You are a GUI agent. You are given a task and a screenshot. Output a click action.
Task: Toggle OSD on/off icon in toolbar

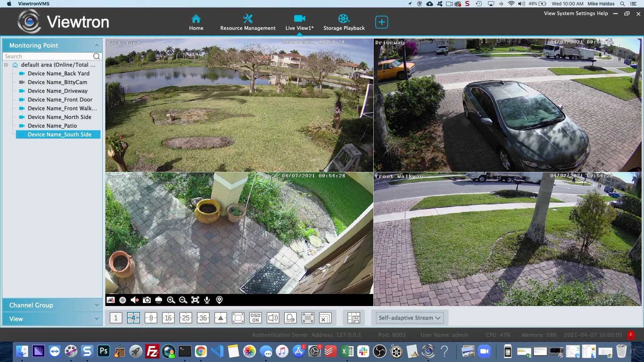click(x=255, y=318)
